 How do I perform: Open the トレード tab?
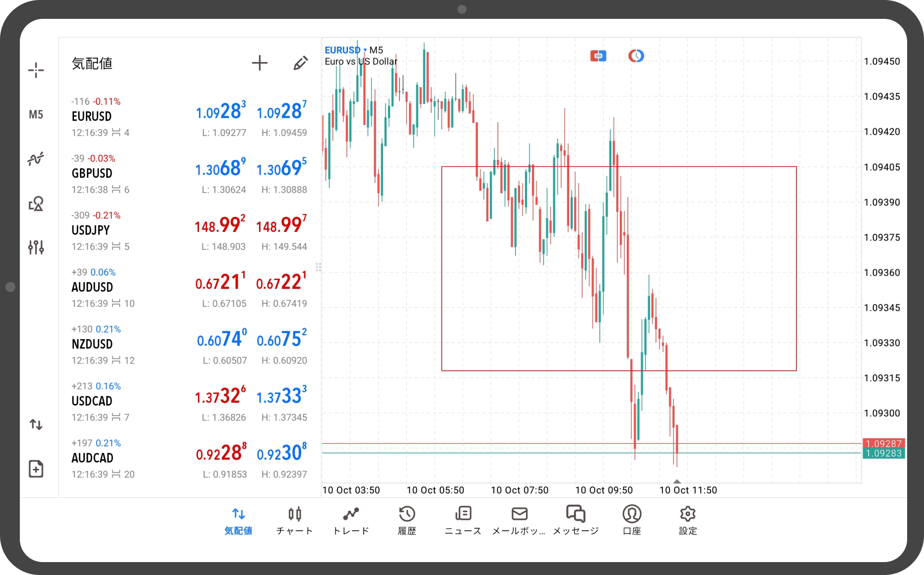click(351, 520)
